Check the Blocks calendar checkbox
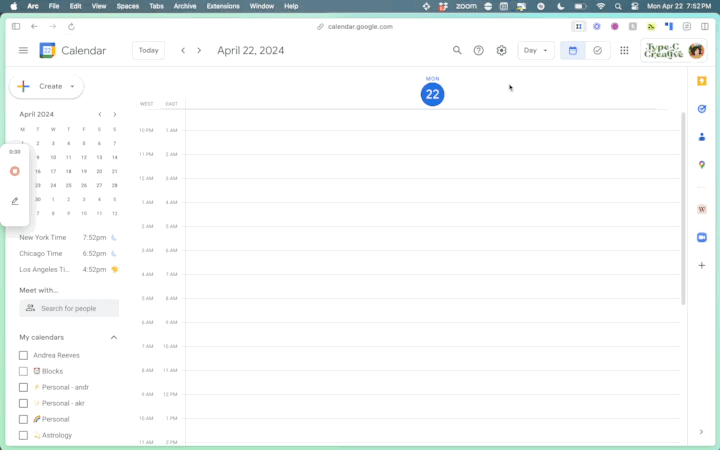 tap(24, 371)
